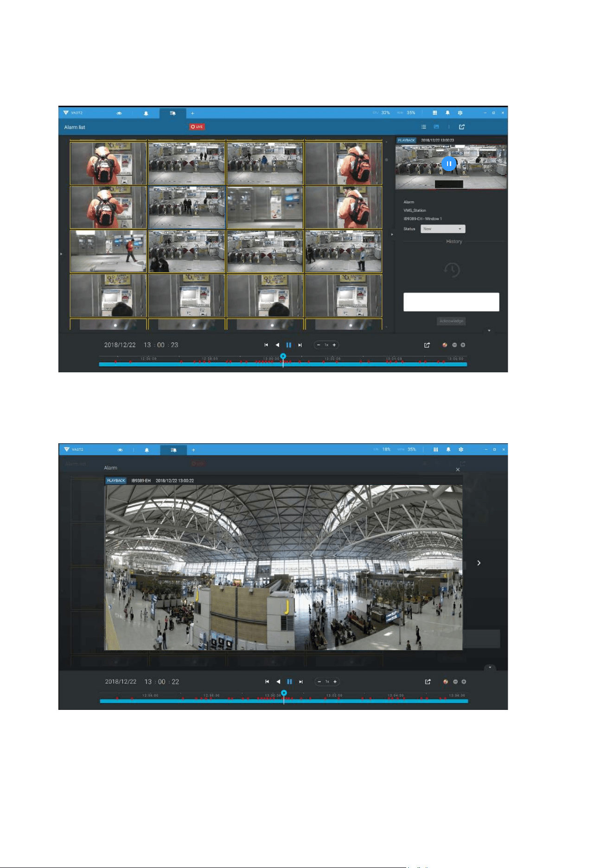Screen dimensions: 614x868
Task: Expand left side panel arrow in Alarm list window
Action: (x=61, y=254)
